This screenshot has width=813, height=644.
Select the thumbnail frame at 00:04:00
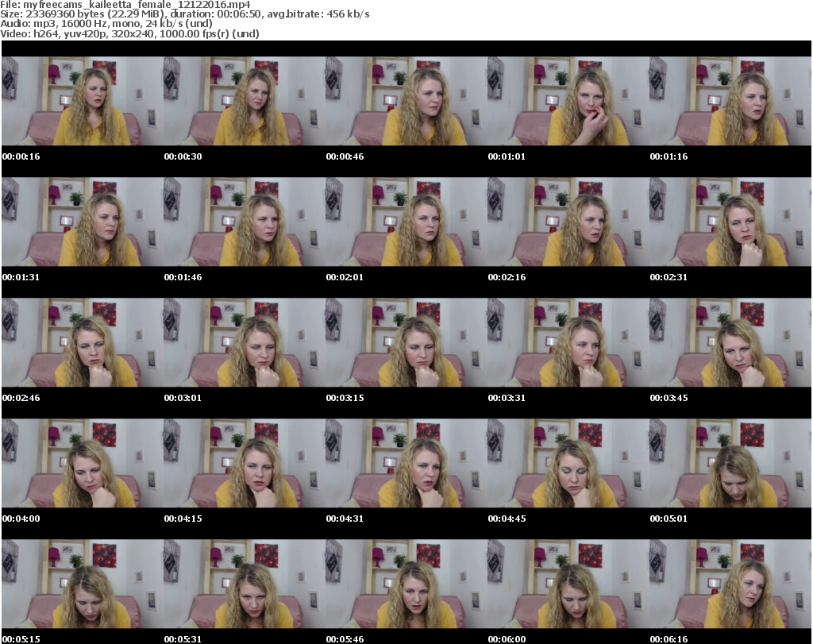(x=83, y=463)
